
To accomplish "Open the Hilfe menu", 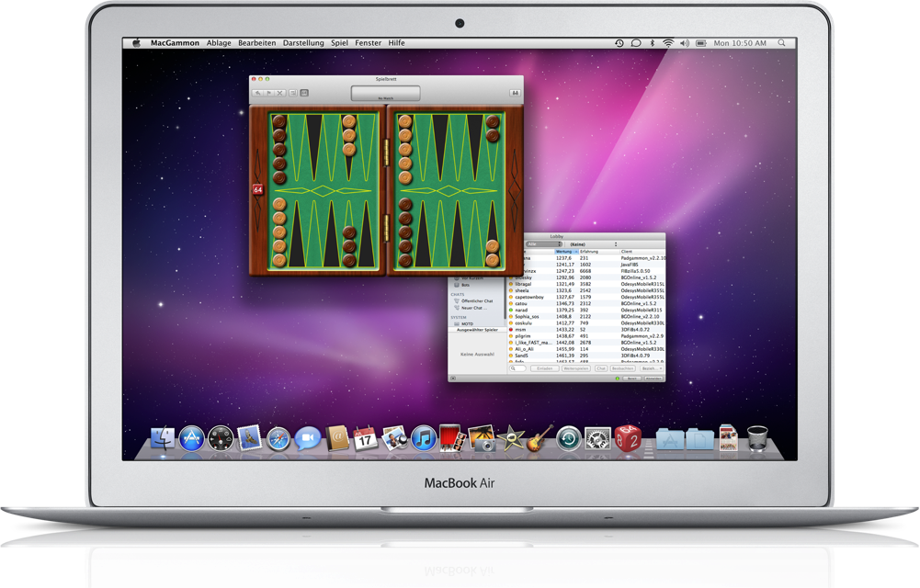I will coord(397,43).
